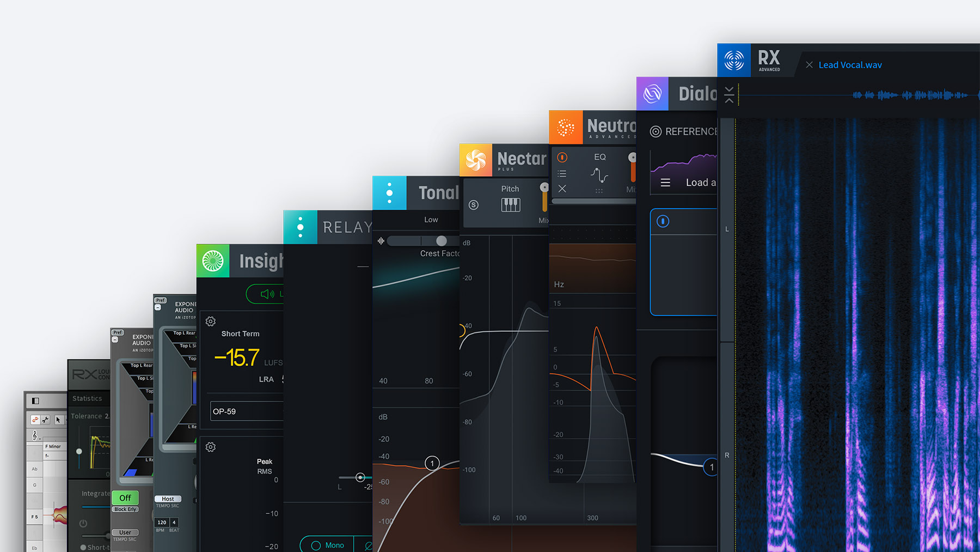Select the Mono option in Relay
This screenshot has height=552, width=980.
(327, 545)
